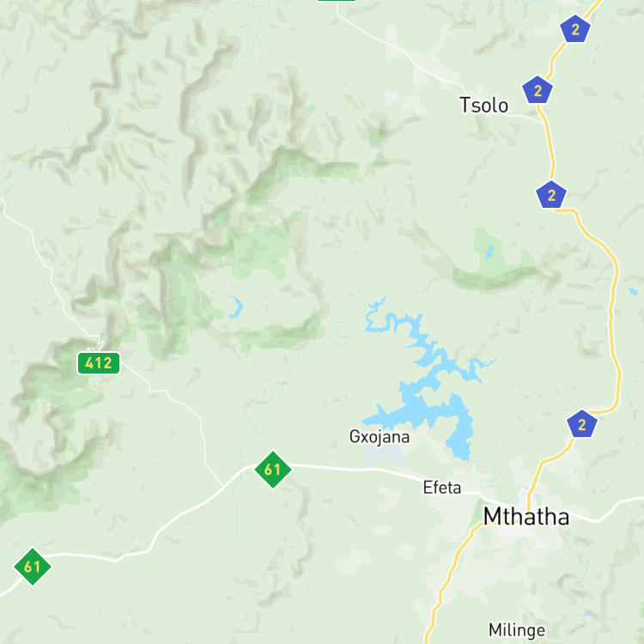The image size is (644, 644).
Task: Select the Milinge place label
Action: (x=517, y=630)
